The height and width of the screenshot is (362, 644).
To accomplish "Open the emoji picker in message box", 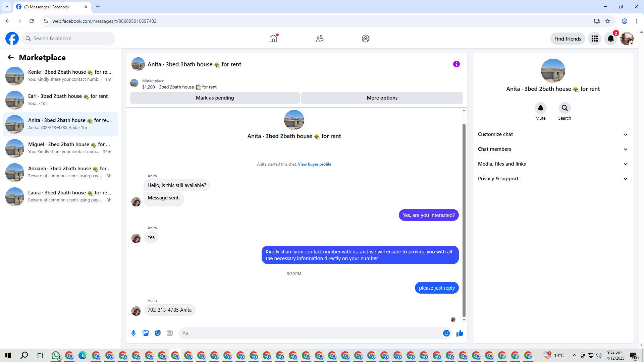I will [446, 333].
